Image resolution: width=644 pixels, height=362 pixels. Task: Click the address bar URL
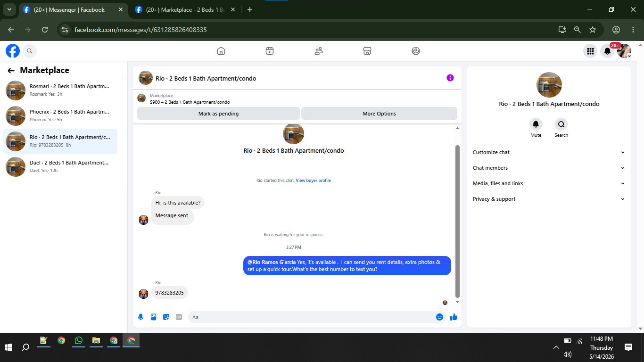140,30
